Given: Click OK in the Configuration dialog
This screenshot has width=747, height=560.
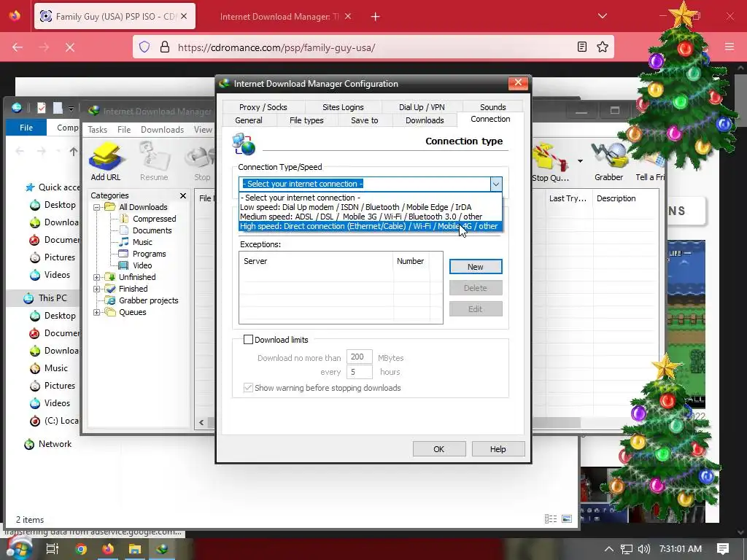Looking at the screenshot, I should [438, 449].
